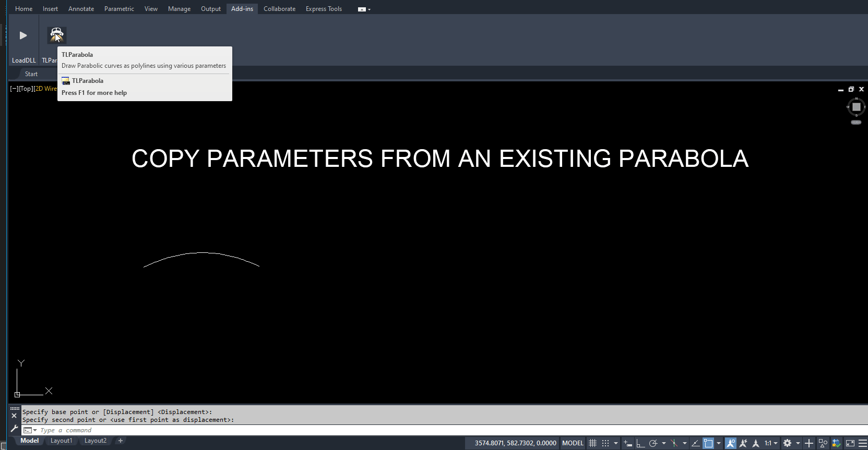Open the Collaborate ribbon tab
This screenshot has height=450, width=868.
point(279,9)
